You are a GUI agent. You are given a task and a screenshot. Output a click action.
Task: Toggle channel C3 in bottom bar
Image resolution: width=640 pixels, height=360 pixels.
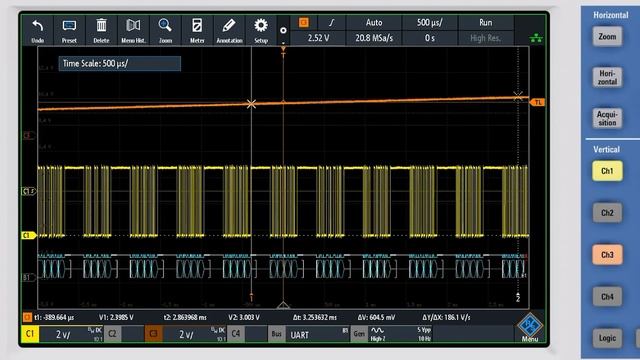[x=153, y=334]
